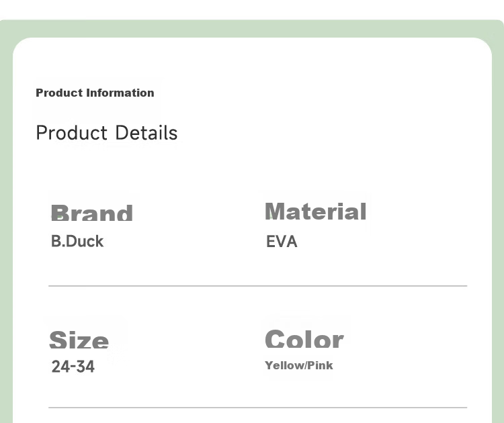
Task: Click the word Product in Product Information
Action: (x=59, y=93)
